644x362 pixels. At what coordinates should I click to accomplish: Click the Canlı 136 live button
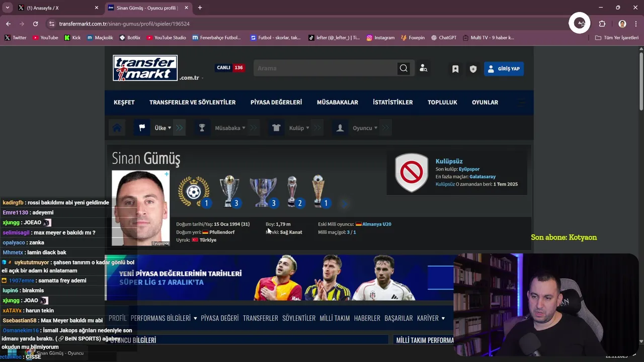click(229, 67)
